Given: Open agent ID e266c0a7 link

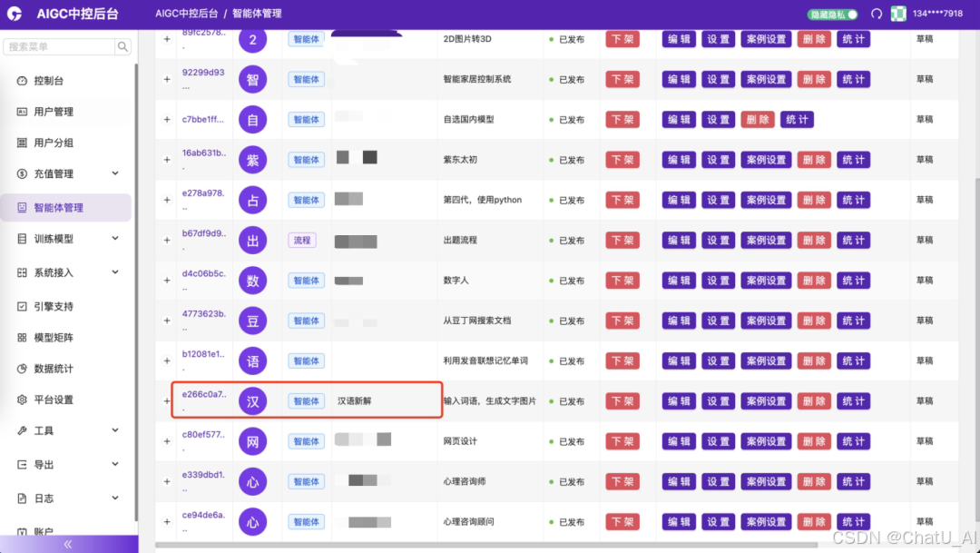Looking at the screenshot, I should (x=204, y=401).
